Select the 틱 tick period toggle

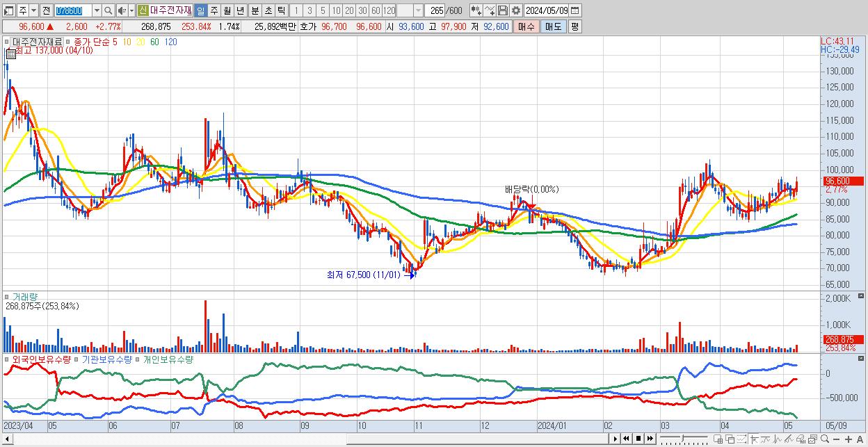click(281, 10)
